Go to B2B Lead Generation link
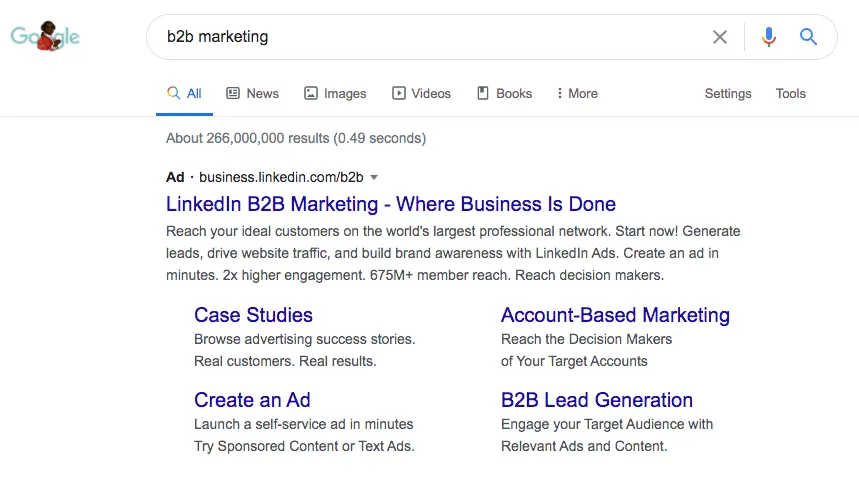The height and width of the screenshot is (477, 859). coord(596,400)
